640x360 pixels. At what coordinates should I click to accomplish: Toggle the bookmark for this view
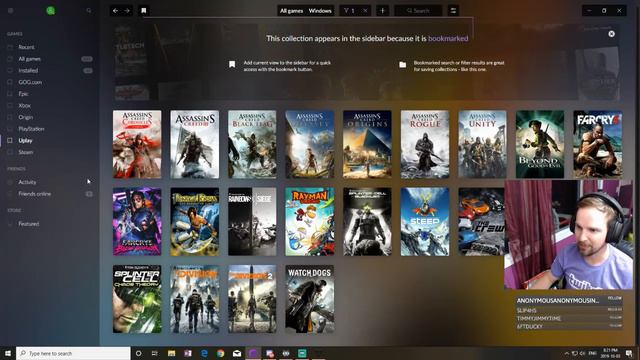point(144,11)
